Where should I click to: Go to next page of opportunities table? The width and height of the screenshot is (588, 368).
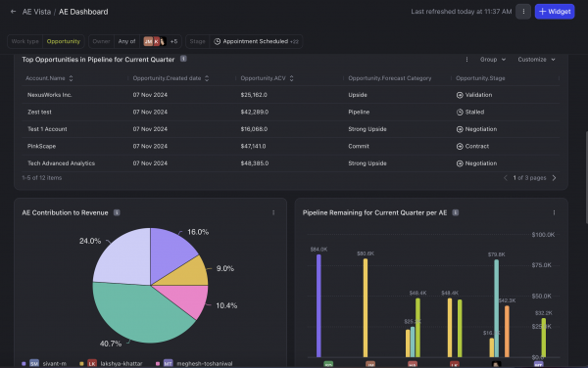[x=555, y=178]
